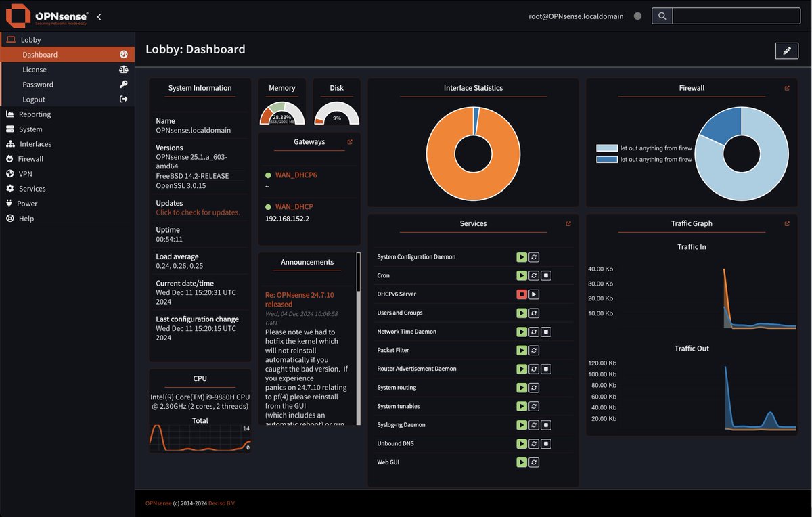Open the Password menu item

[x=68, y=85]
